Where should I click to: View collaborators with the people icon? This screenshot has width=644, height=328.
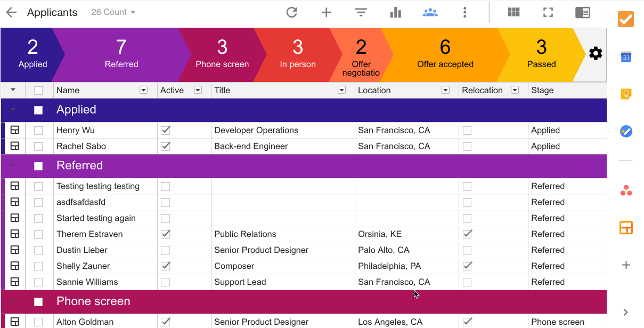click(430, 12)
